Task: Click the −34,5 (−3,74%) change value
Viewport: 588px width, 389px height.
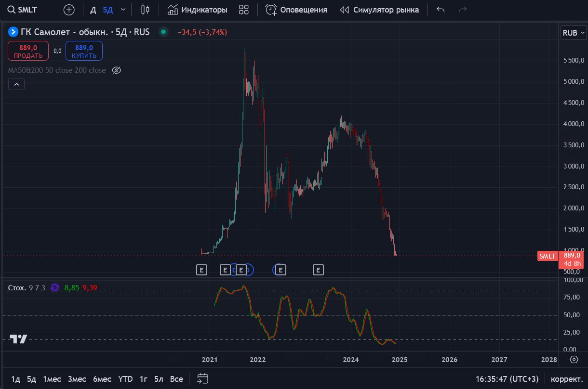Action: click(202, 32)
